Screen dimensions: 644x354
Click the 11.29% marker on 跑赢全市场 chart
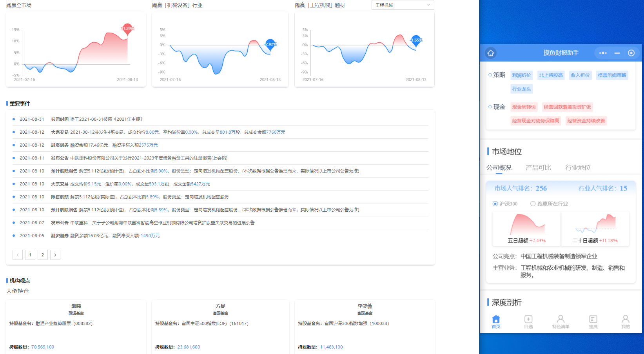tap(127, 29)
